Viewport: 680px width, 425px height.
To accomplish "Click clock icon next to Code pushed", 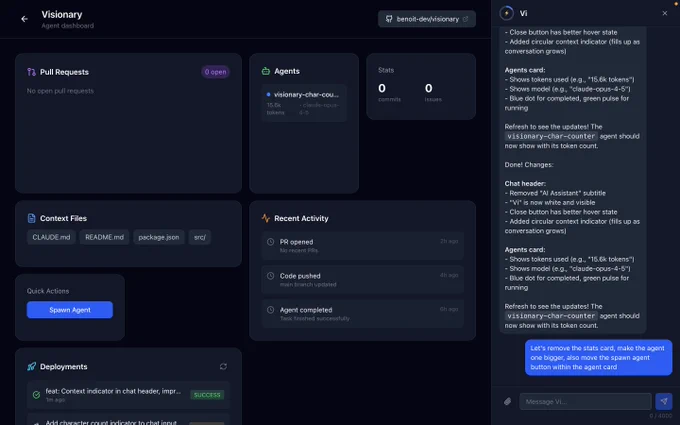I will point(271,276).
